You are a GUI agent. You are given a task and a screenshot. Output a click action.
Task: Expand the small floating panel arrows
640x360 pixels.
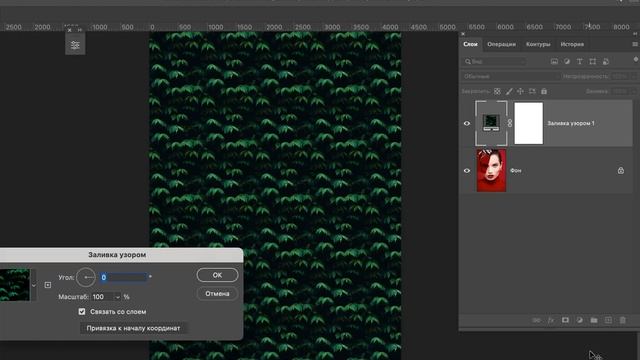tap(80, 30)
